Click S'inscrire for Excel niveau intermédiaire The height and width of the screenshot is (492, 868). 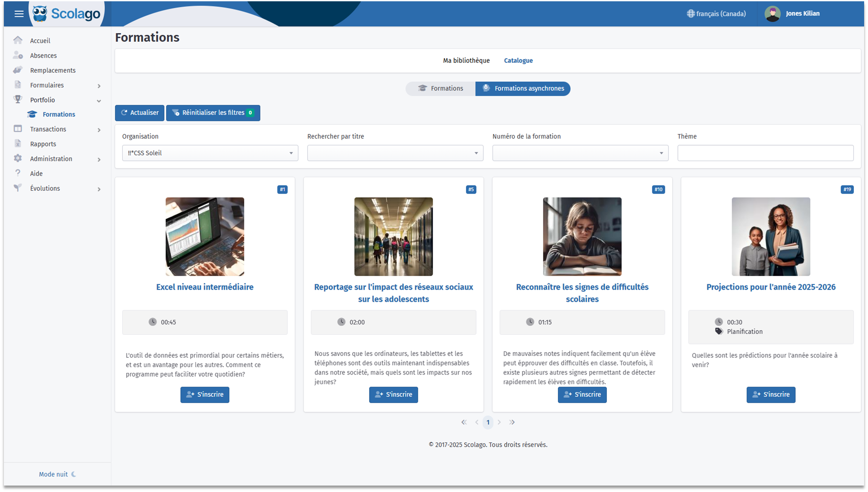pos(205,394)
